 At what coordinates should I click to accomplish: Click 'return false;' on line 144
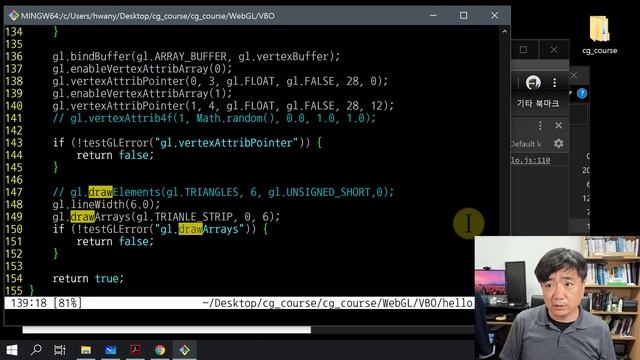115,155
